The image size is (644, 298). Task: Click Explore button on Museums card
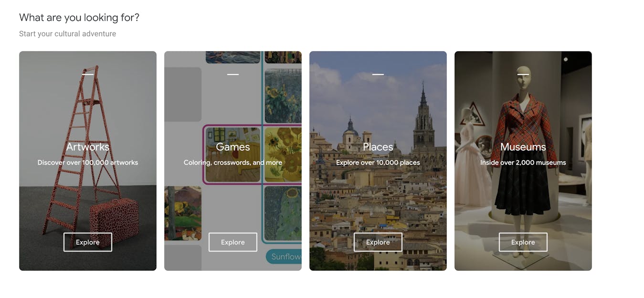click(x=523, y=242)
